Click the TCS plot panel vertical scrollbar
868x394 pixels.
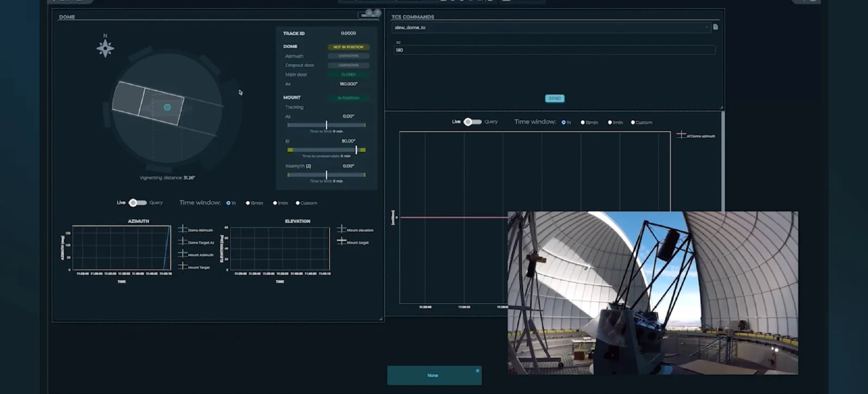(723, 162)
